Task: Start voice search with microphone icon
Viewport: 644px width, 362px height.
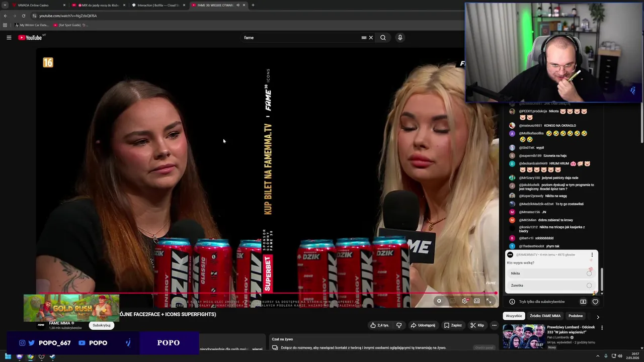Action: 400,38
